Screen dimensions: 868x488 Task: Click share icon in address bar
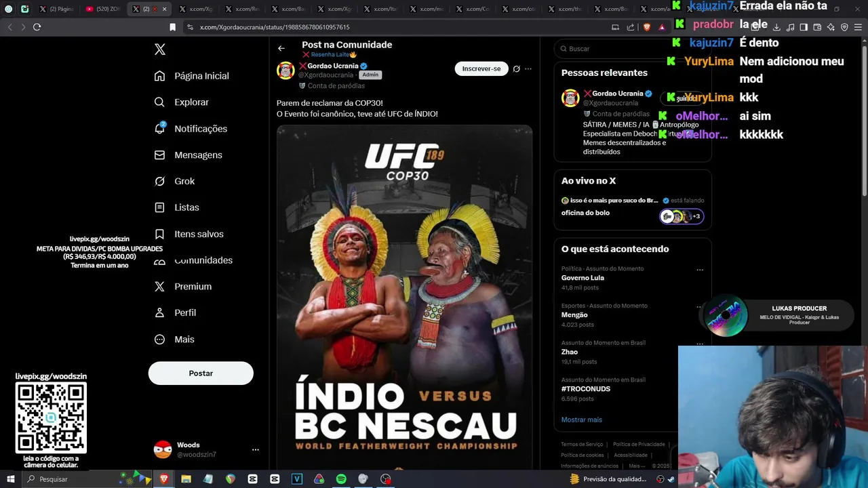click(631, 27)
